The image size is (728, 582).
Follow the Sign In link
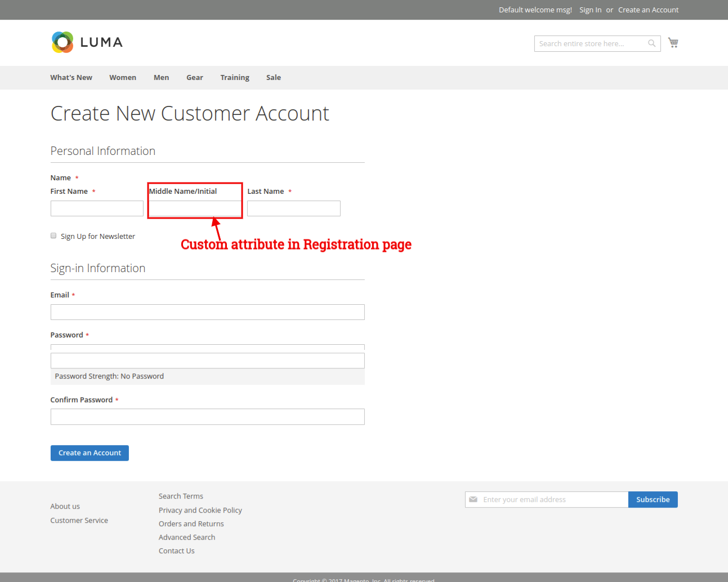[590, 10]
